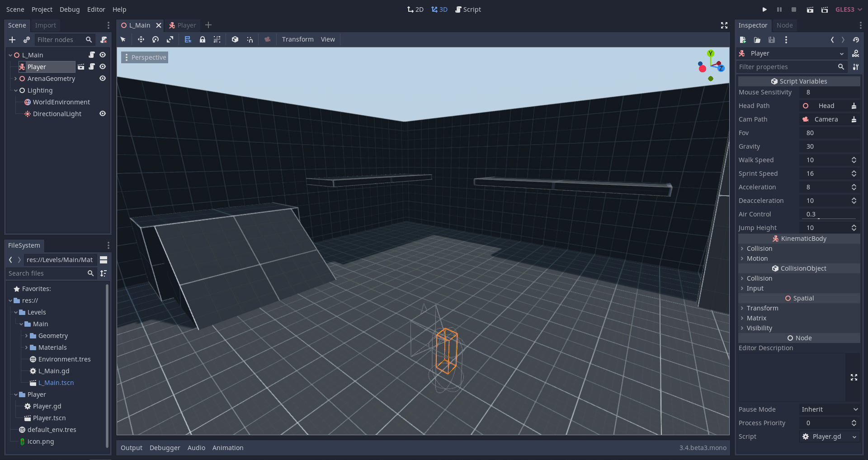Hide the Player node via its eye icon
The width and height of the screenshot is (868, 460).
[x=103, y=66]
